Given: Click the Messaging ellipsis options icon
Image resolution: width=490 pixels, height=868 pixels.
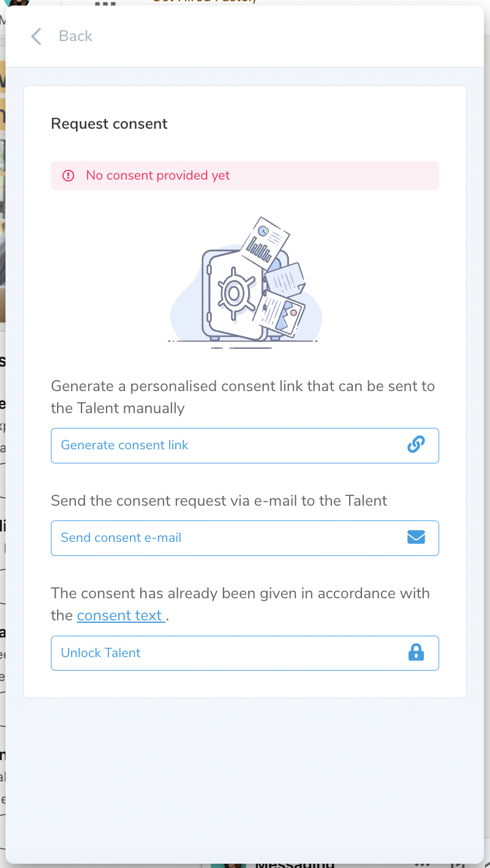Looking at the screenshot, I should pos(421,865).
